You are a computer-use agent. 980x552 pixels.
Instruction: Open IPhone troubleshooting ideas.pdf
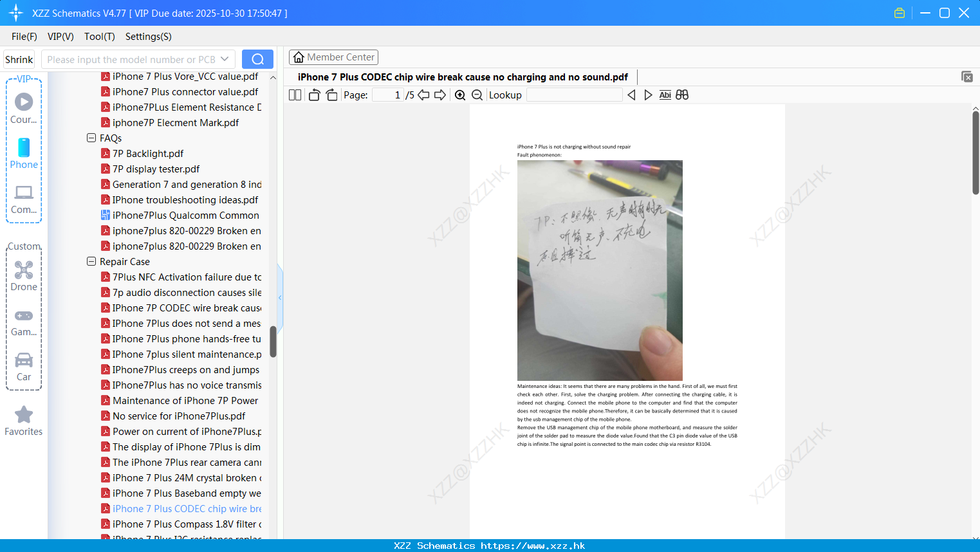(x=185, y=199)
